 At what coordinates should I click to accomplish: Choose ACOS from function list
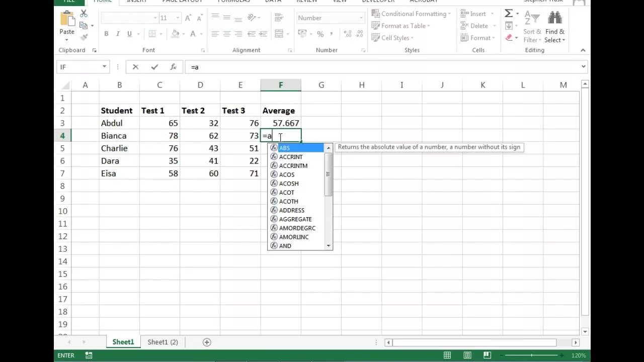(296, 174)
